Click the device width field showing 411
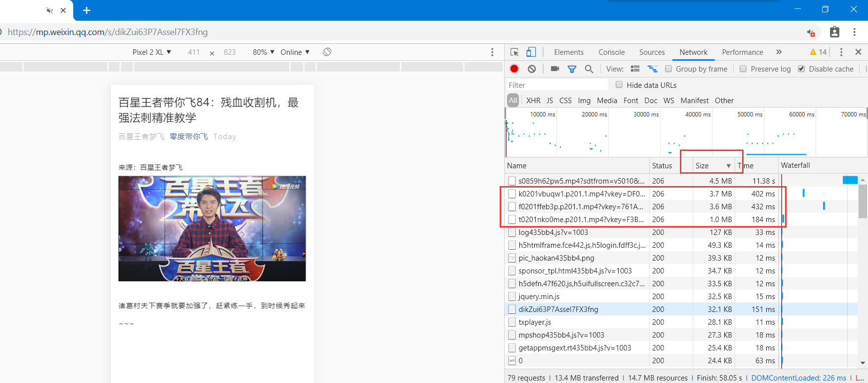The height and width of the screenshot is (383, 868). point(194,52)
